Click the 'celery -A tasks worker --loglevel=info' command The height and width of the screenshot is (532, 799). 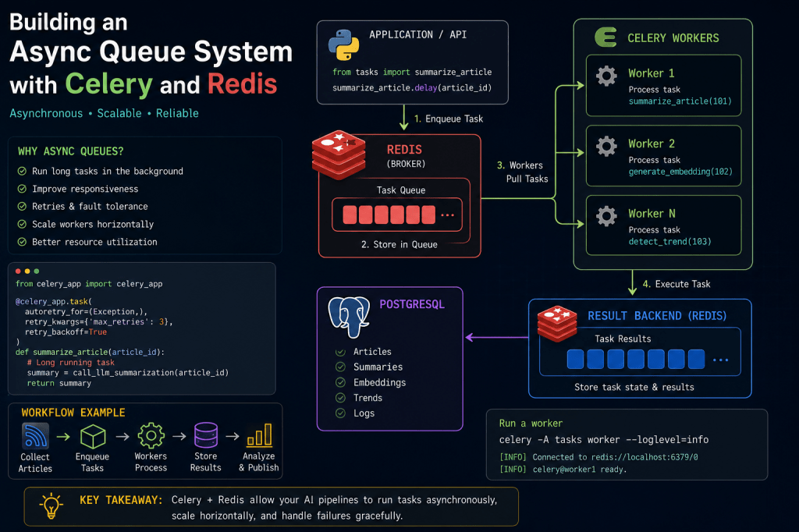tap(604, 440)
